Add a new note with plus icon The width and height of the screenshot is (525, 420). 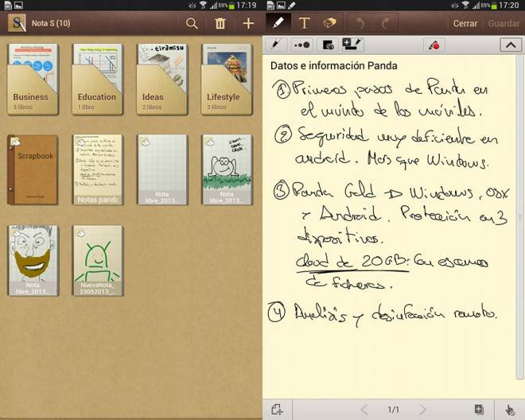248,23
